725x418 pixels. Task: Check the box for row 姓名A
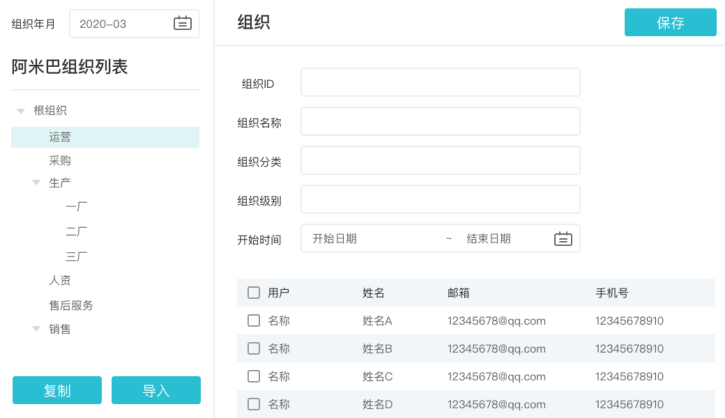(253, 321)
